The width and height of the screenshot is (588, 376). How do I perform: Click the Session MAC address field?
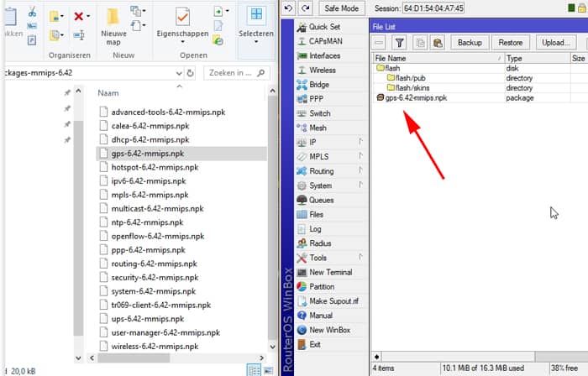pos(433,8)
